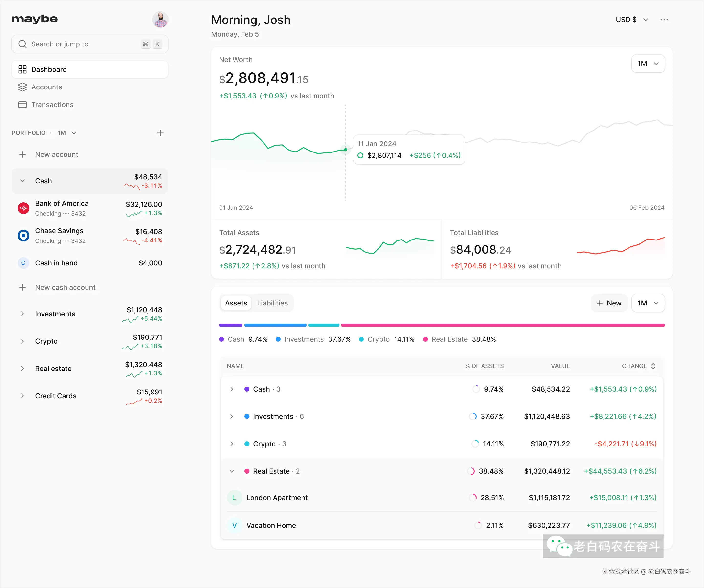
Task: Open the 1M timeframe dropdown on Net Worth
Action: coord(648,63)
